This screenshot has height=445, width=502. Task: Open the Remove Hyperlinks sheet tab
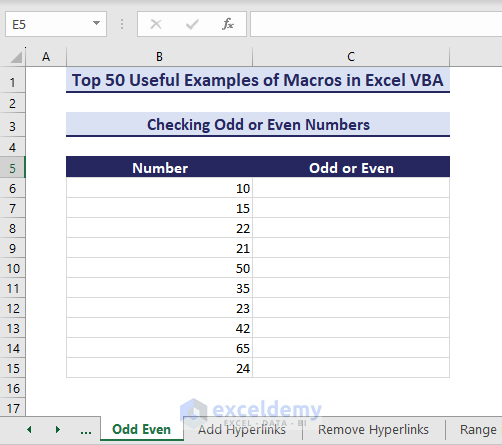tap(373, 429)
